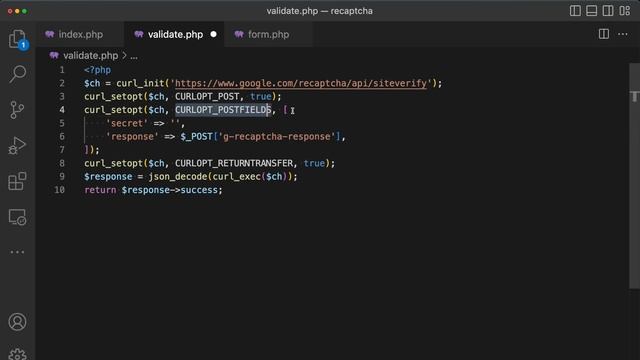Click the macOS green zoom window button
This screenshot has height=360, width=640.
[24, 11]
